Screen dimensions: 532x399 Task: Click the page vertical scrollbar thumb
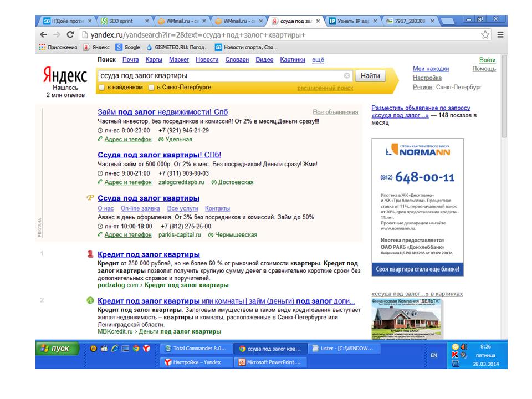[x=504, y=96]
